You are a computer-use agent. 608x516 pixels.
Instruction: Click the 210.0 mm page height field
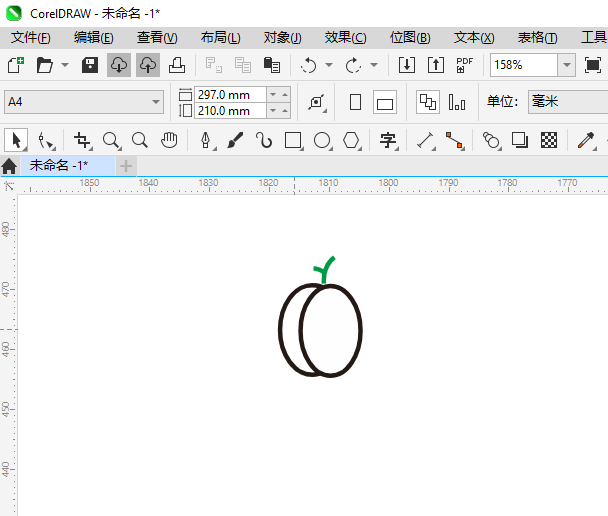[230, 111]
